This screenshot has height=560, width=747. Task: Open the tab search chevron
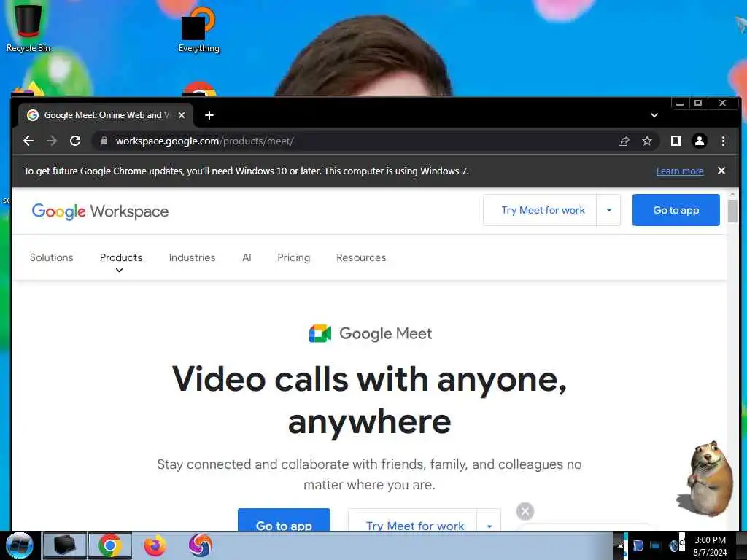(654, 115)
